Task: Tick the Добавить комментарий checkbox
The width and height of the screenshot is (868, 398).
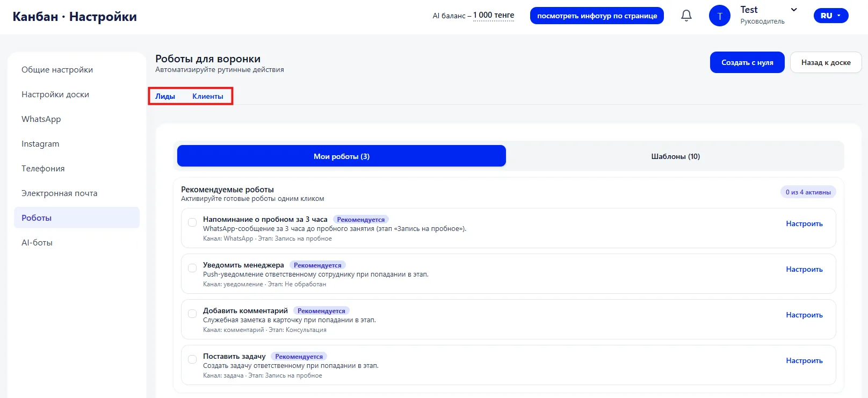Action: coord(192,314)
